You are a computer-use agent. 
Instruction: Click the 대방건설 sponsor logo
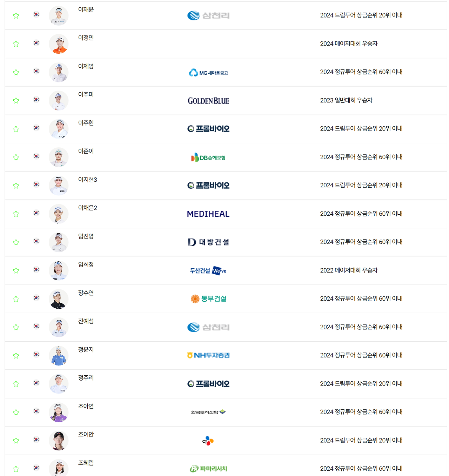click(x=208, y=242)
